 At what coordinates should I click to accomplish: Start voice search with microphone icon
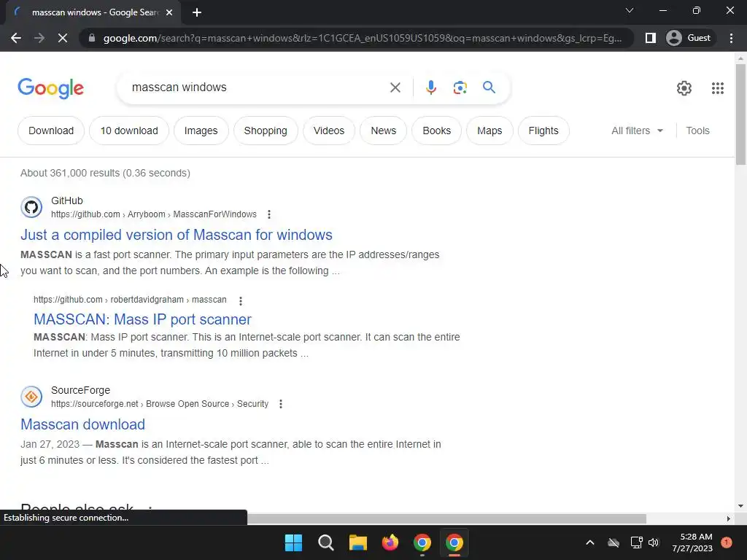(x=430, y=87)
